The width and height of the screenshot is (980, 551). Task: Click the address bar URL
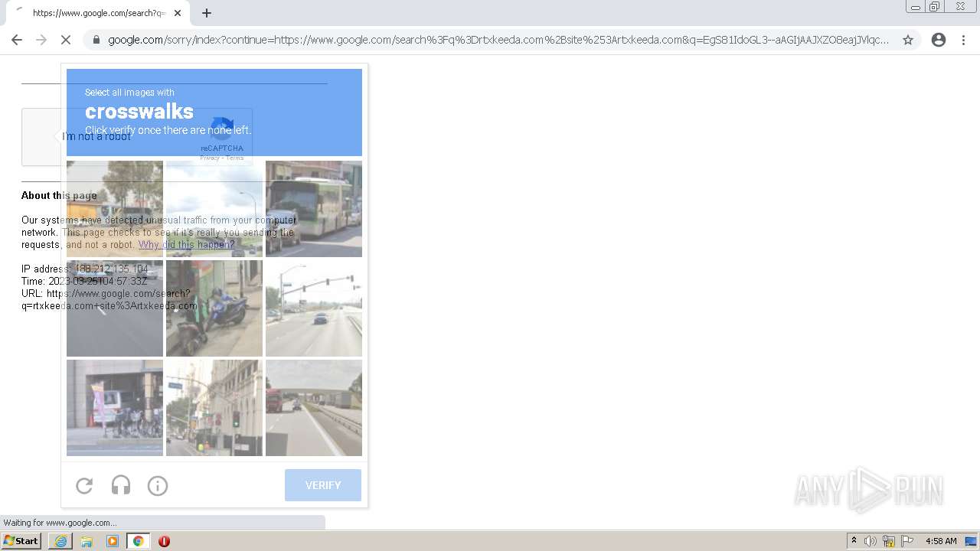pyautogui.click(x=498, y=40)
